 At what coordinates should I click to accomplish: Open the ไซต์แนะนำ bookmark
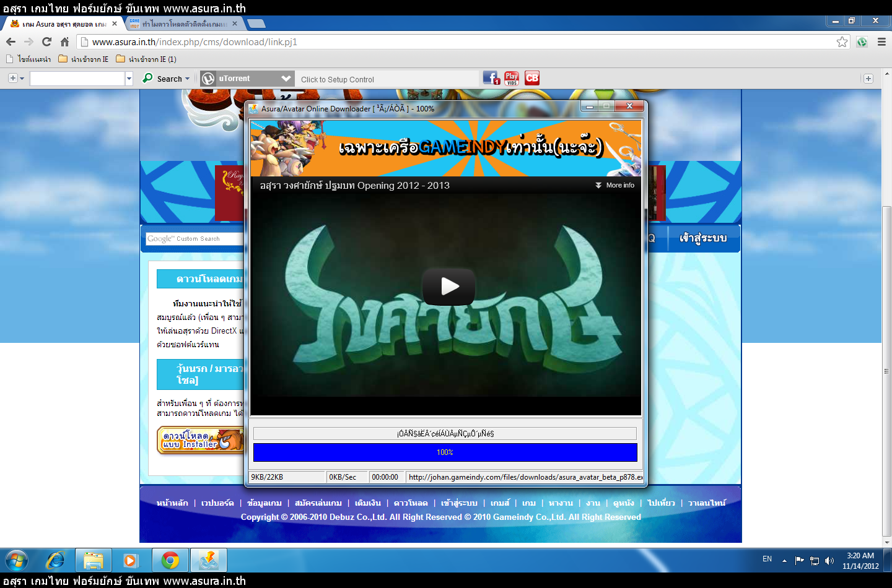coord(28,59)
